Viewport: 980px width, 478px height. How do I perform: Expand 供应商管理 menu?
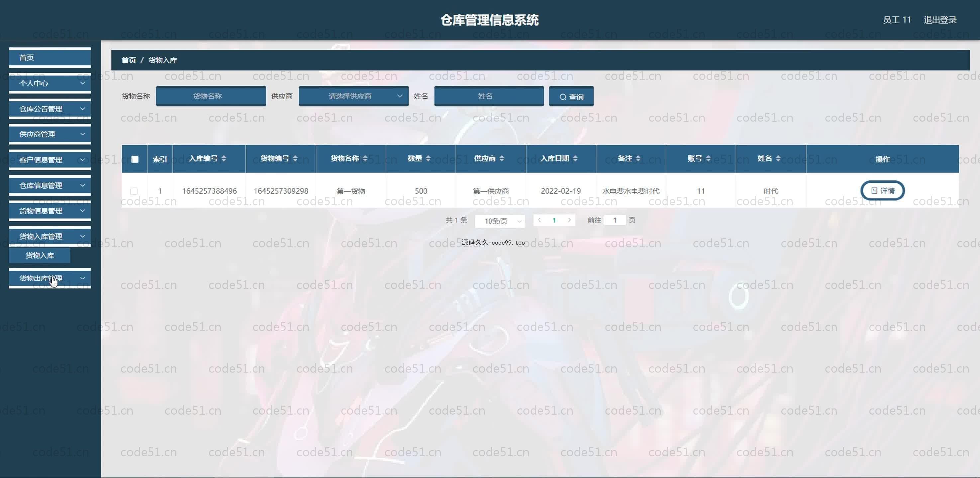click(50, 134)
